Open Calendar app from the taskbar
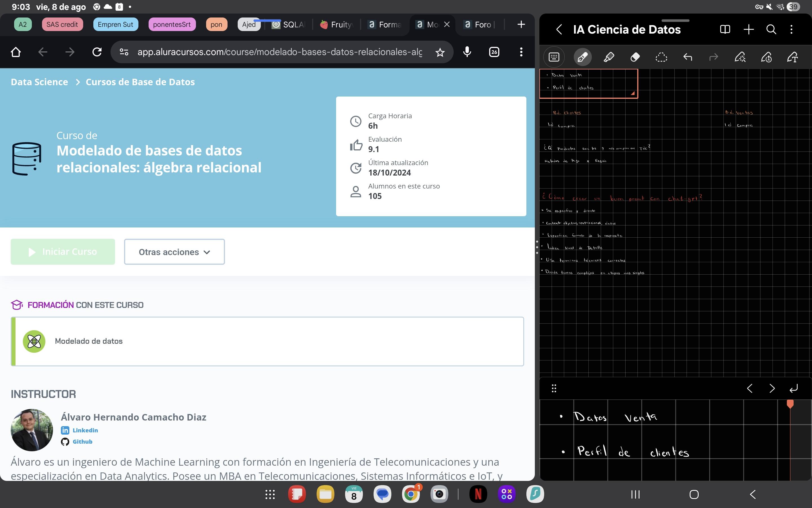The height and width of the screenshot is (508, 812). pos(354,494)
